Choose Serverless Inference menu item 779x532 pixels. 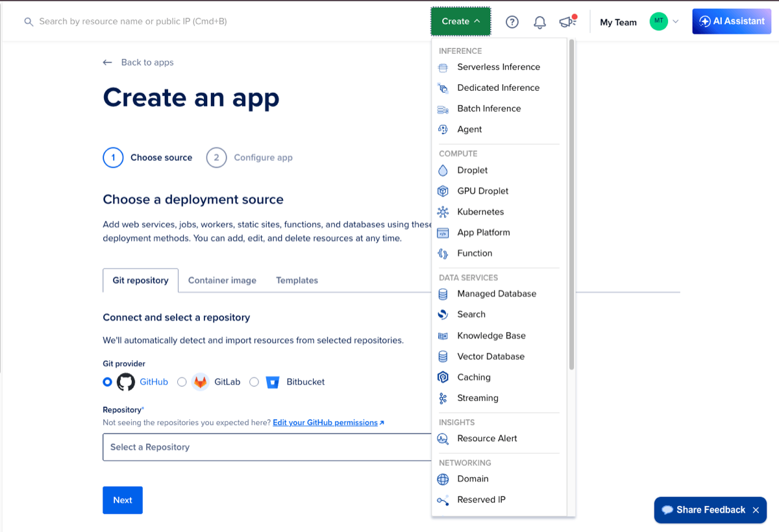499,67
